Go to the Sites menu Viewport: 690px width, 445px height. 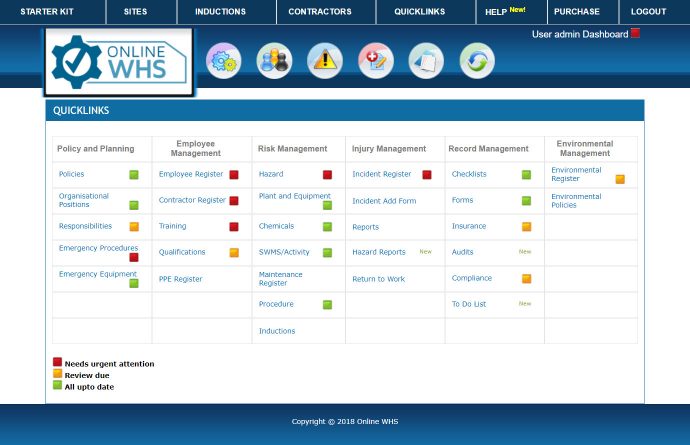136,12
